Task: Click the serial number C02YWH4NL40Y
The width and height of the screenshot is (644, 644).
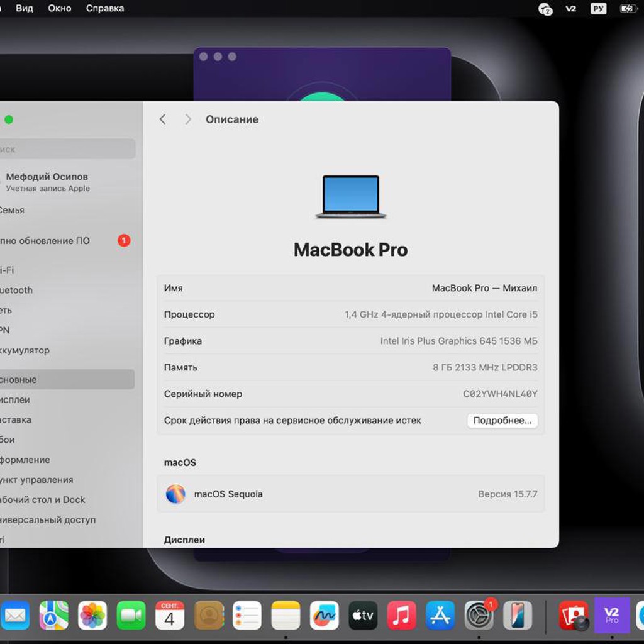Action: click(x=500, y=394)
